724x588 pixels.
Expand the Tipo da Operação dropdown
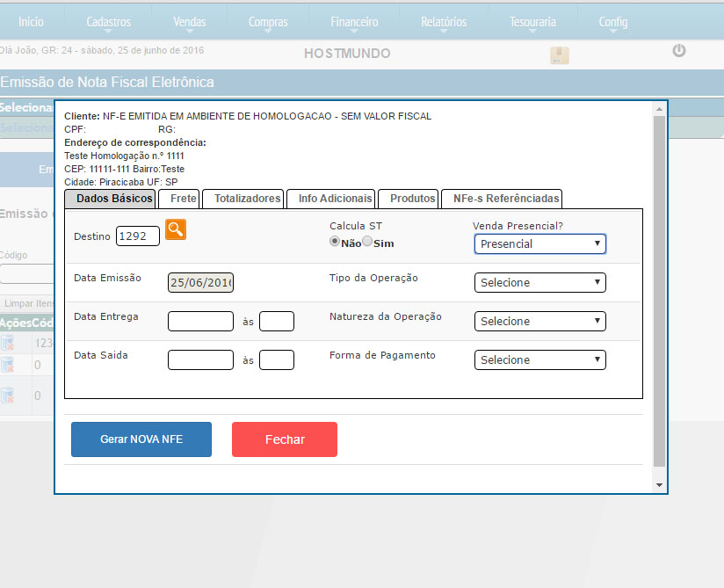(x=539, y=282)
